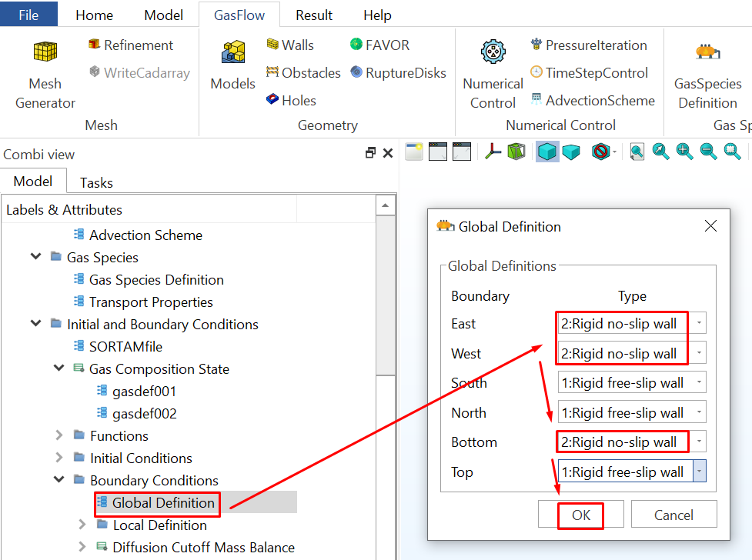Image resolution: width=752 pixels, height=560 pixels.
Task: Click the RuptureDisks tool
Action: tap(397, 73)
